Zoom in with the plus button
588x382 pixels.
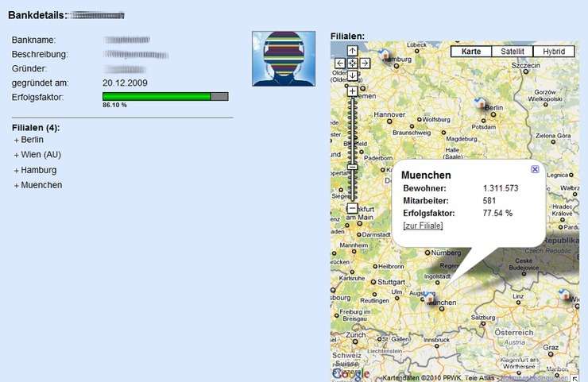point(352,91)
